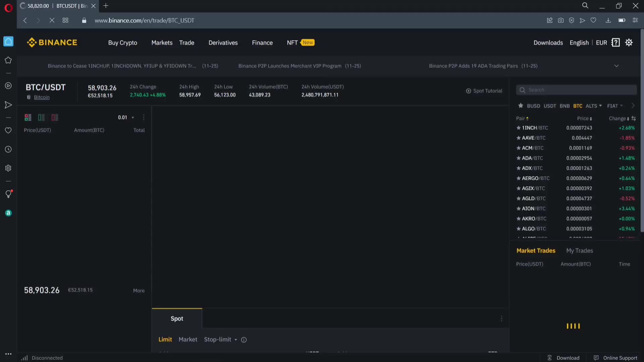
Task: Toggle the ACM/BTC favorite star
Action: pos(519,148)
